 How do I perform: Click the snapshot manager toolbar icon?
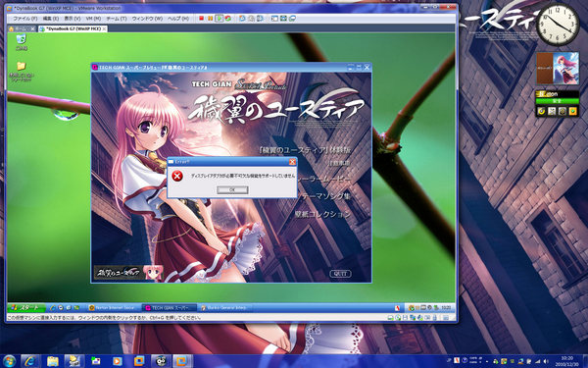tap(260, 19)
